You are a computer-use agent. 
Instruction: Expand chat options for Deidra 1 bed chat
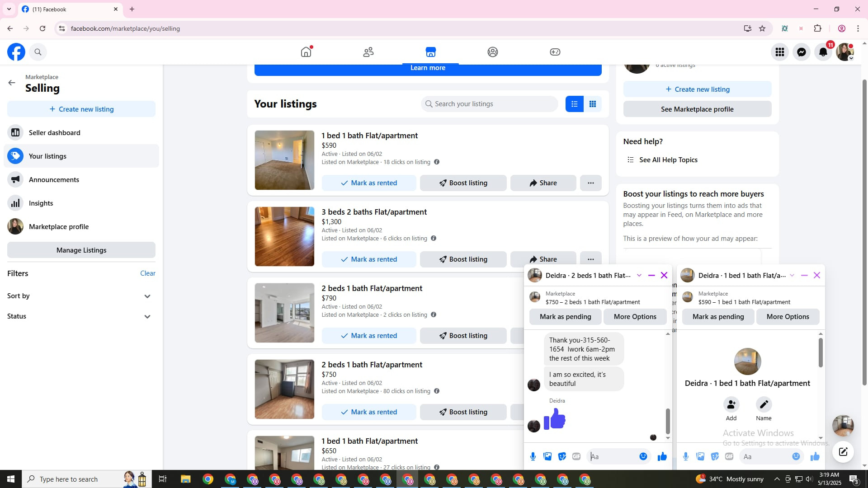[x=792, y=275]
